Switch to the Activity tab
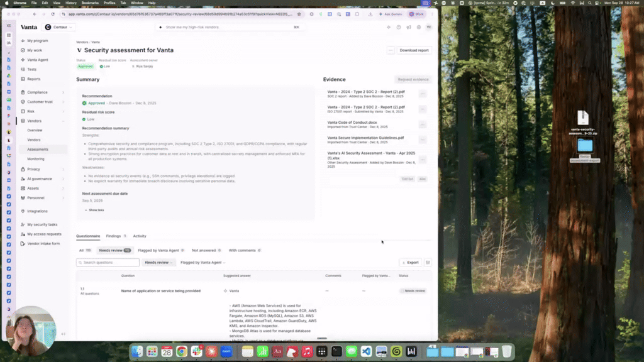The width and height of the screenshot is (644, 362). point(140,236)
